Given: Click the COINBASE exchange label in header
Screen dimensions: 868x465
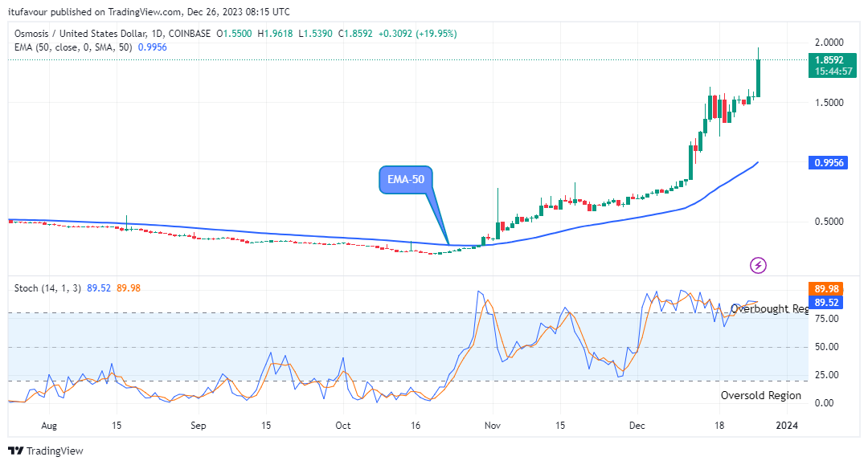Looking at the screenshot, I should [190, 34].
